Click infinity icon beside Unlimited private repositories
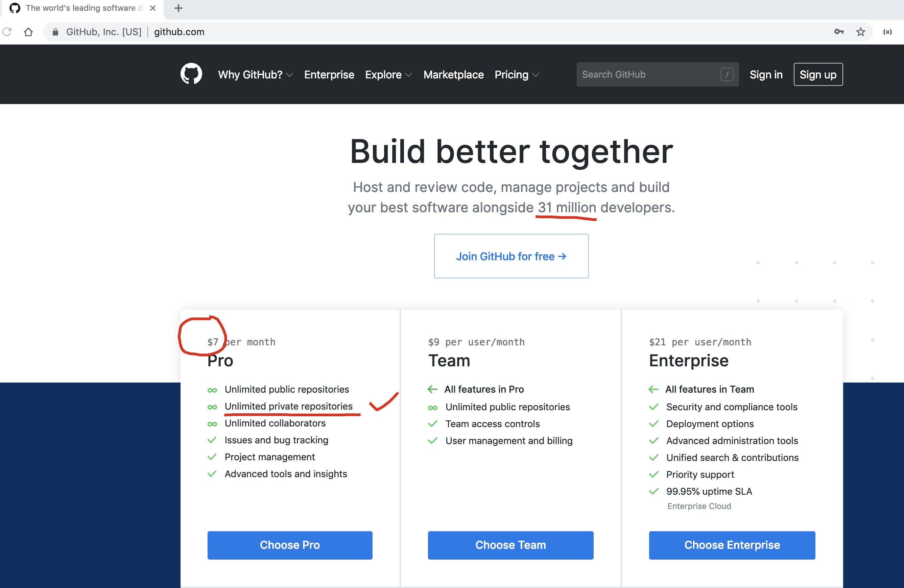Screen dimensions: 904x588 tap(212, 407)
